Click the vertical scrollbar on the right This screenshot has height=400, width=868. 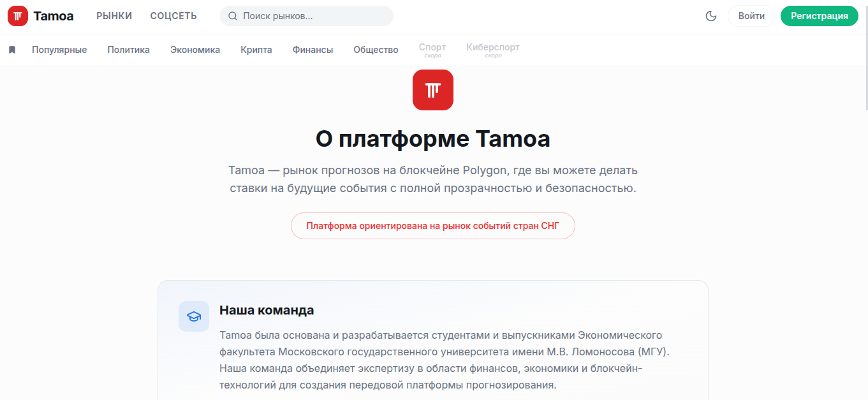(x=865, y=83)
